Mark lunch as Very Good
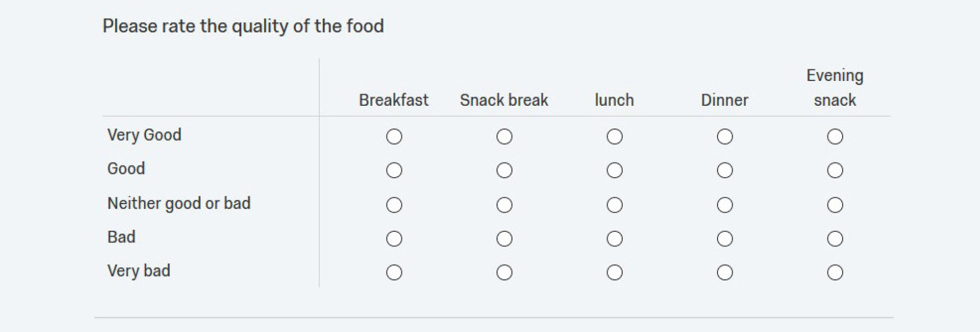The width and height of the screenshot is (980, 332). [614, 137]
